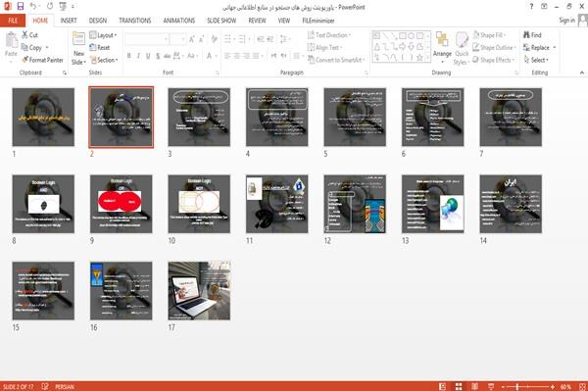588x391 pixels.
Task: Expand the Layout dropdown
Action: click(x=103, y=35)
